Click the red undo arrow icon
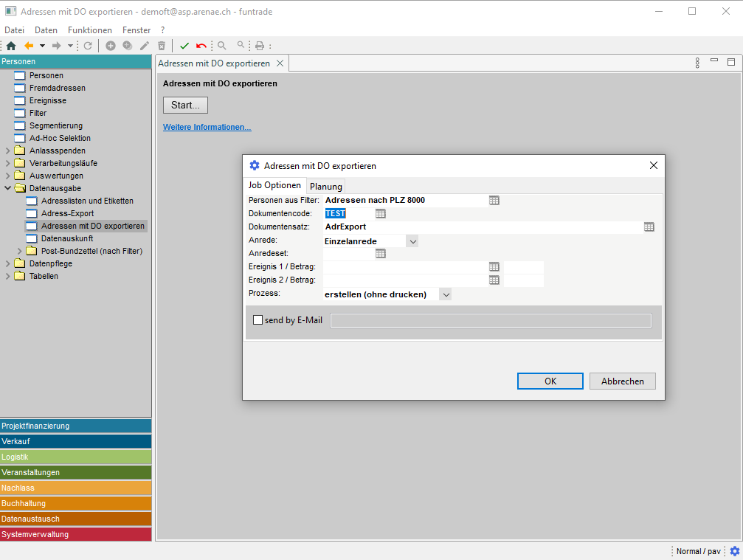Image resolution: width=743 pixels, height=560 pixels. (201, 46)
